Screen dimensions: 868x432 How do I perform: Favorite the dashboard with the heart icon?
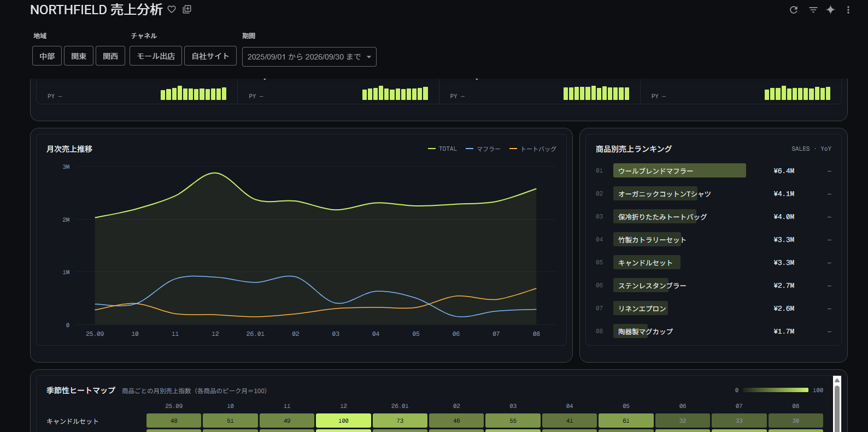pyautogui.click(x=172, y=9)
